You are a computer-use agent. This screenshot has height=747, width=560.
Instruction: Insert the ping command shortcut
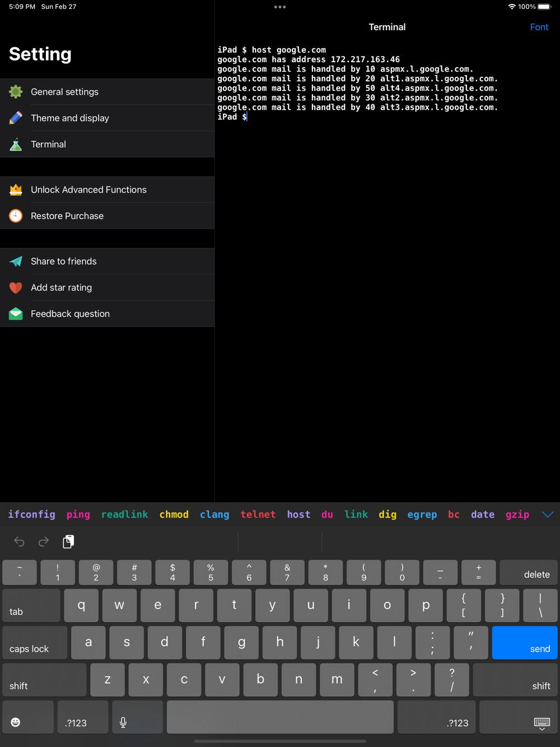(78, 514)
